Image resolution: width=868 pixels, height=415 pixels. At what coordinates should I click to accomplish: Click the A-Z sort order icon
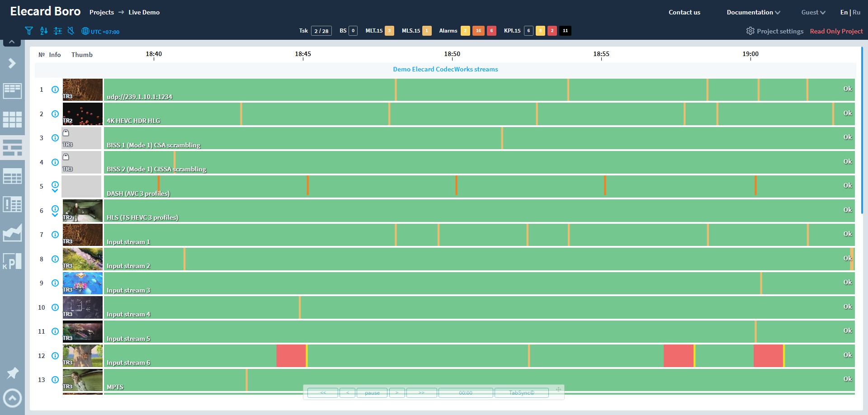[43, 31]
